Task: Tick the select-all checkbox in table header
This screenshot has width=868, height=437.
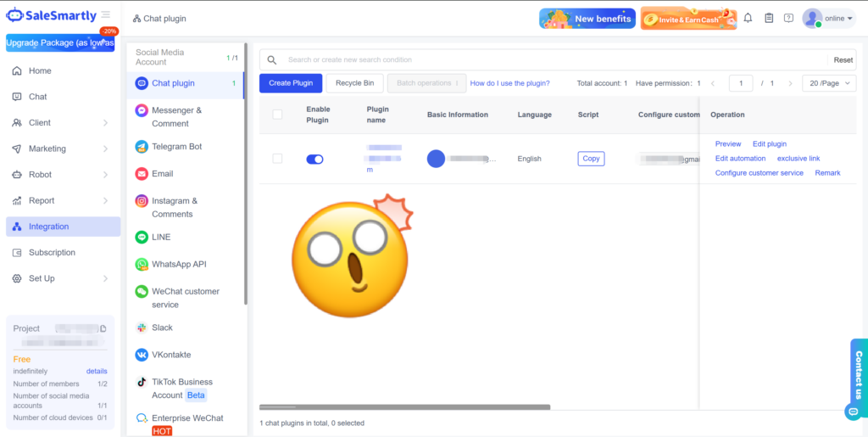Action: pos(277,115)
